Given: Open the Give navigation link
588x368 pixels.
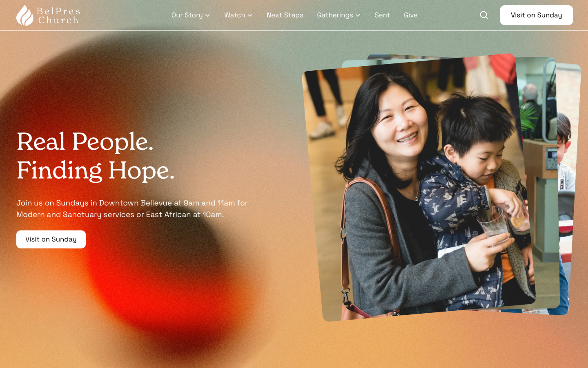Looking at the screenshot, I should [x=411, y=15].
